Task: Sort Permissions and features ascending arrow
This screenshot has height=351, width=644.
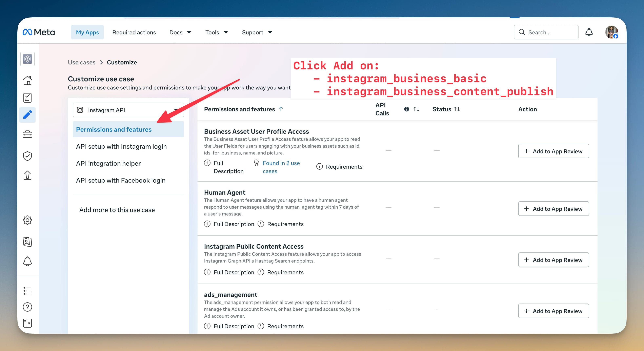Action: (x=281, y=109)
